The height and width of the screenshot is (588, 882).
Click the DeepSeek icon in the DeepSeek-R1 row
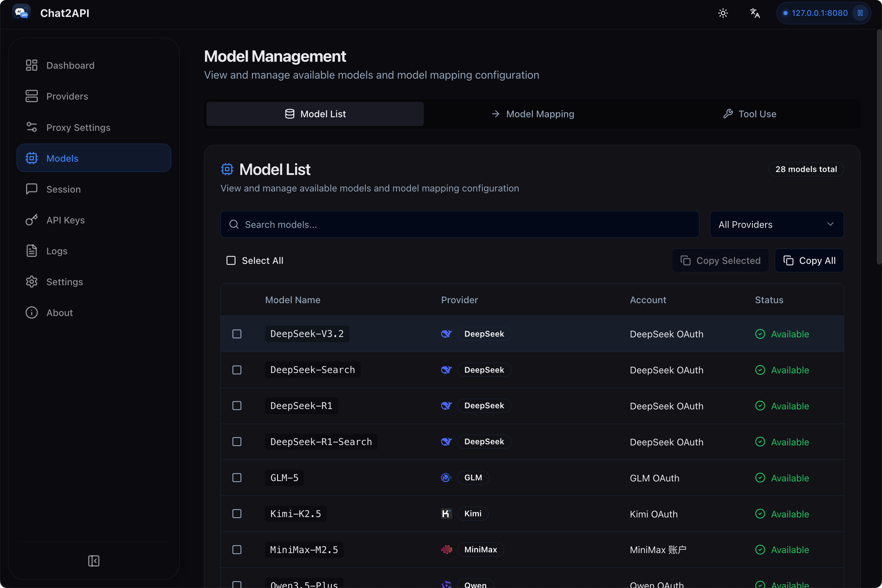click(x=446, y=406)
